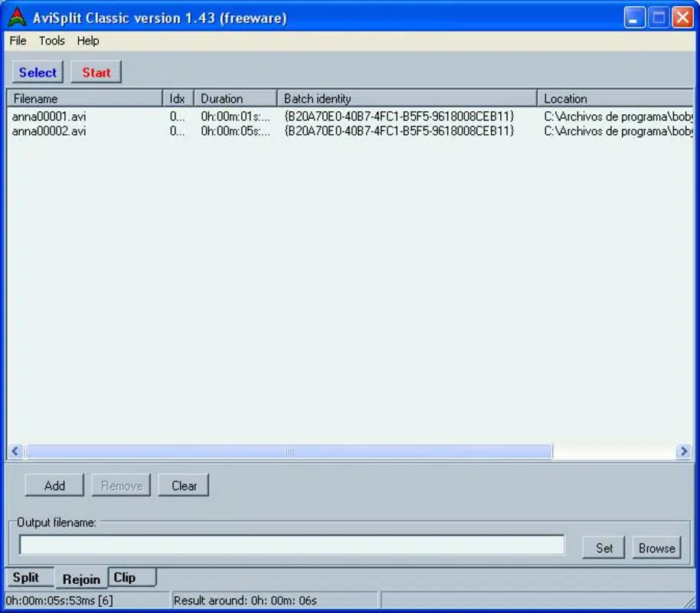Click the Clear button
Viewport: 700px width, 613px height.
pyautogui.click(x=184, y=486)
